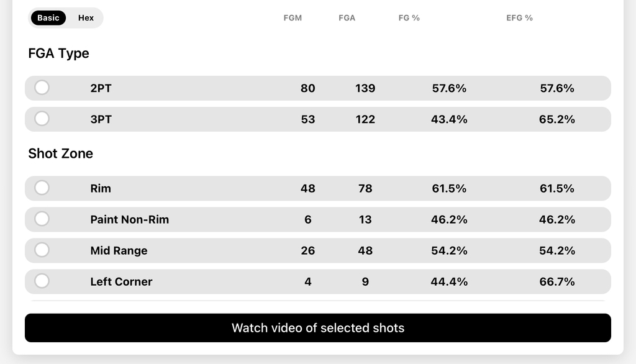Select the Mid Range radio button
Image resolution: width=636 pixels, height=364 pixels.
click(x=42, y=250)
